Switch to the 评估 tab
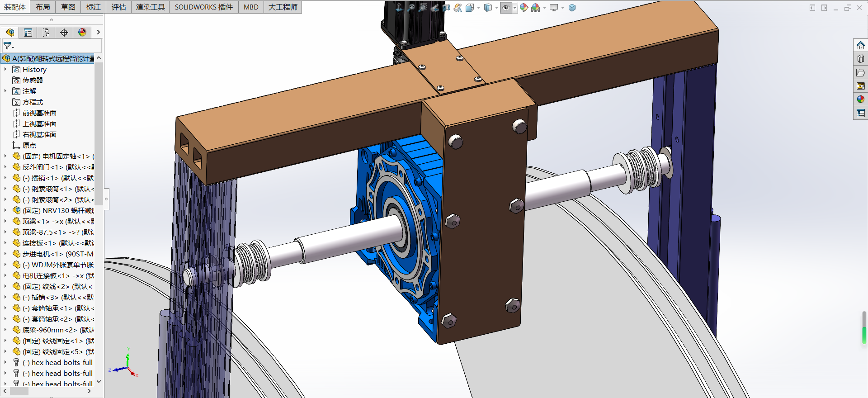The image size is (868, 398). 119,7
